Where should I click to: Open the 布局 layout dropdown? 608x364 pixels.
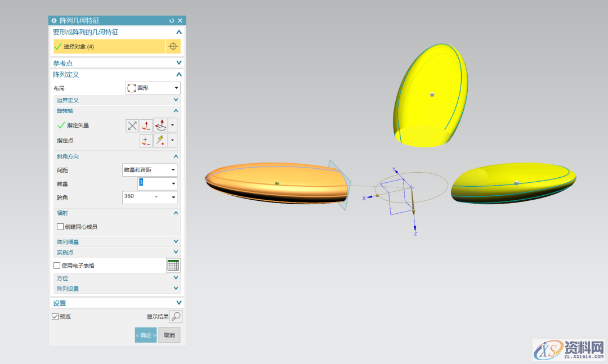pos(153,88)
